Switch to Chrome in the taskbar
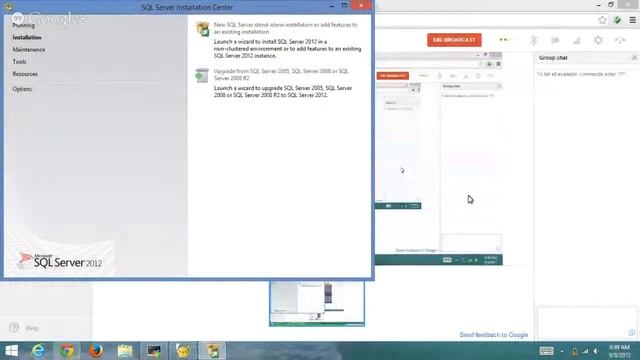Image resolution: width=640 pixels, height=360 pixels. (x=67, y=351)
